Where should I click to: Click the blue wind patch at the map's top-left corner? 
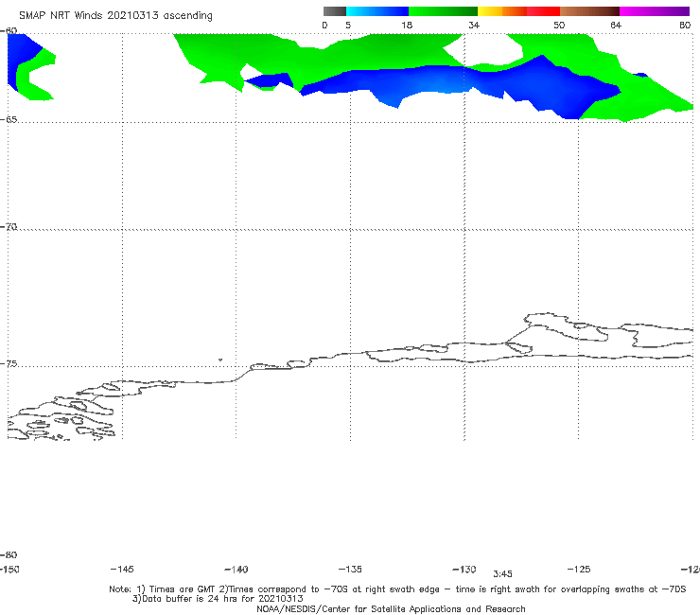tap(22, 54)
